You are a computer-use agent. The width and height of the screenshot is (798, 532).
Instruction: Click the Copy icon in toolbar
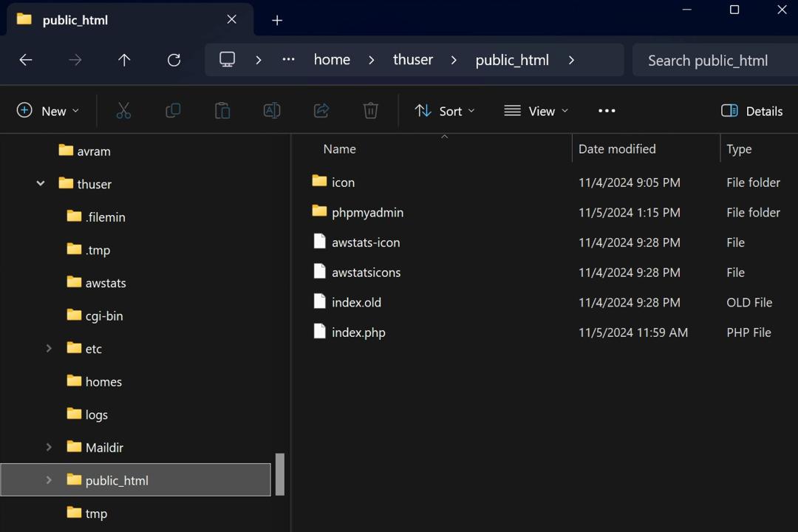[173, 111]
